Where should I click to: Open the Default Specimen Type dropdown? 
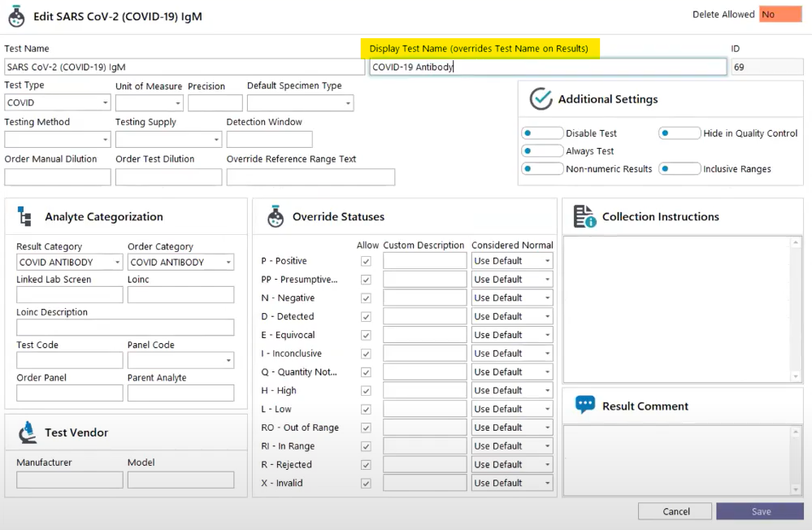point(348,103)
